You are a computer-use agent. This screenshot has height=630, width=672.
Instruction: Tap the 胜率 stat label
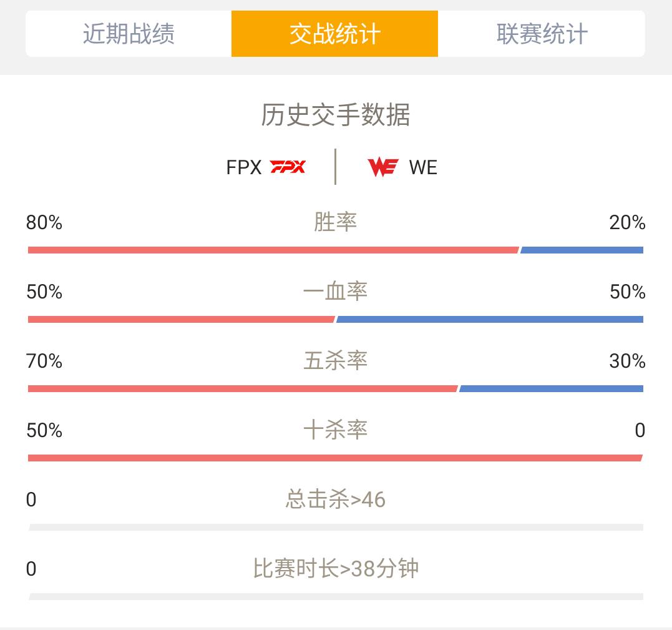335,222
